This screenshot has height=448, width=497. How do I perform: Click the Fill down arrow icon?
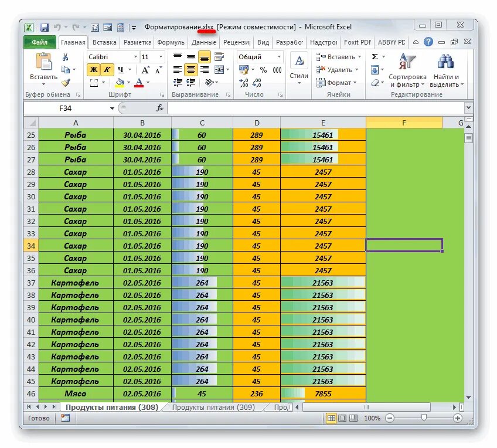coord(375,70)
